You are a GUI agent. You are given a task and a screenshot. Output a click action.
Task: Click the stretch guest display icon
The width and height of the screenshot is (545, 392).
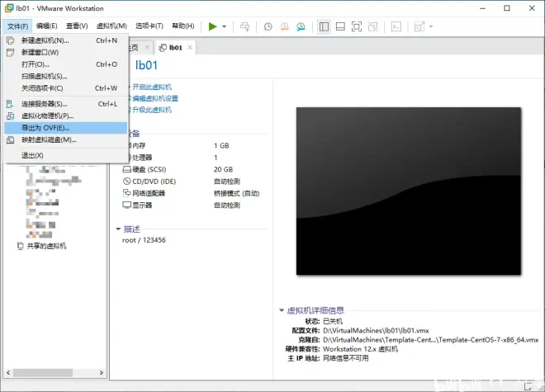point(419,26)
